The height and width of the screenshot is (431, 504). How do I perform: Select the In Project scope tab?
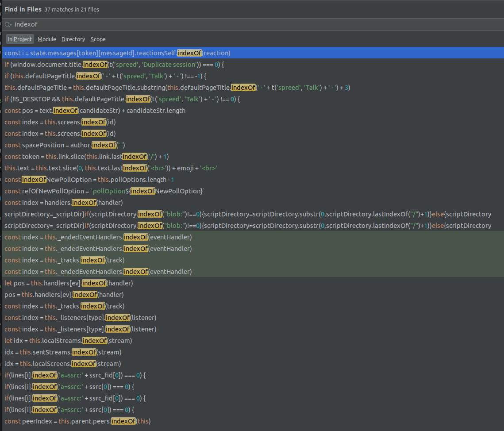click(x=20, y=39)
